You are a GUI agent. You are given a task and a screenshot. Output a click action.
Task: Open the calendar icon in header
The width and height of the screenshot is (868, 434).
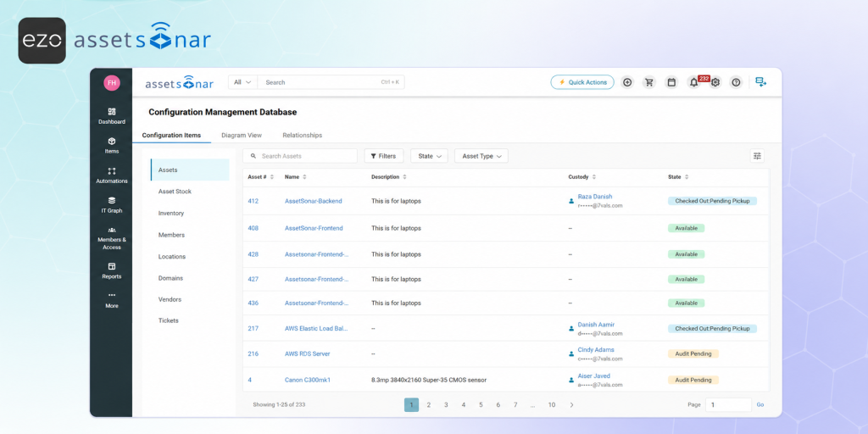(671, 82)
